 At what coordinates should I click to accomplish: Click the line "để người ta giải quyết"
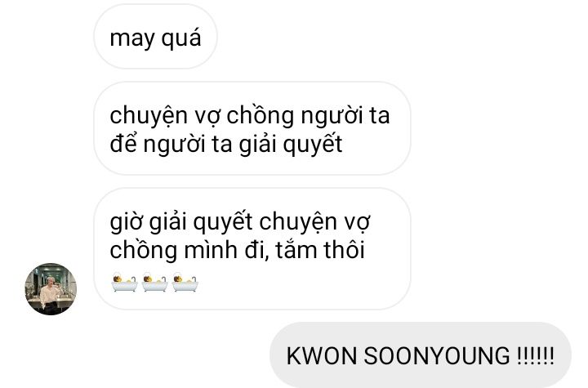[x=226, y=144]
